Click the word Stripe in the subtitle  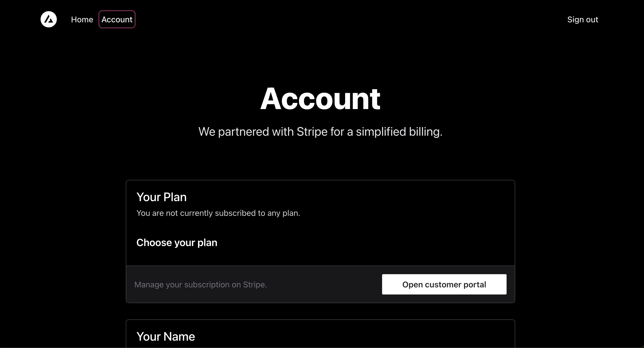click(312, 132)
